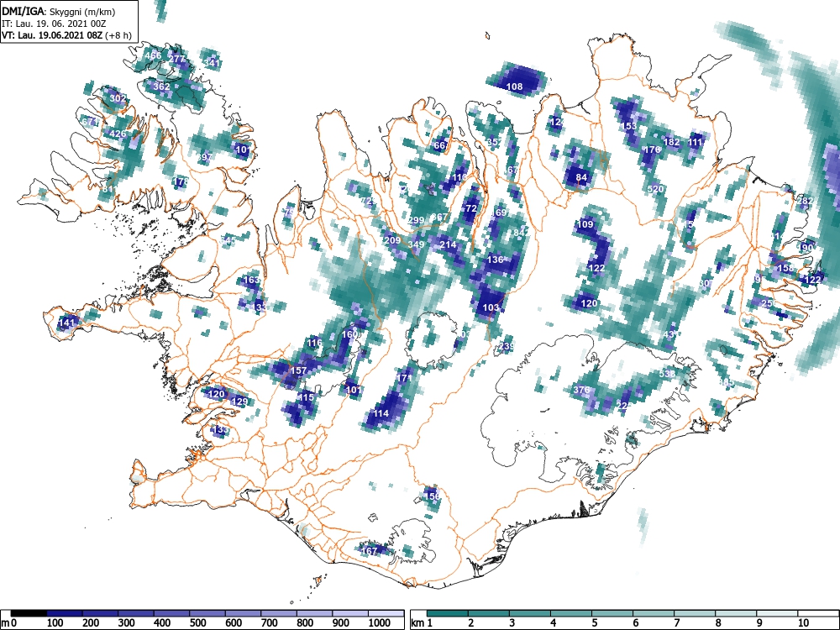Click the '176' visibility label
840x630 pixels.
[x=652, y=150]
